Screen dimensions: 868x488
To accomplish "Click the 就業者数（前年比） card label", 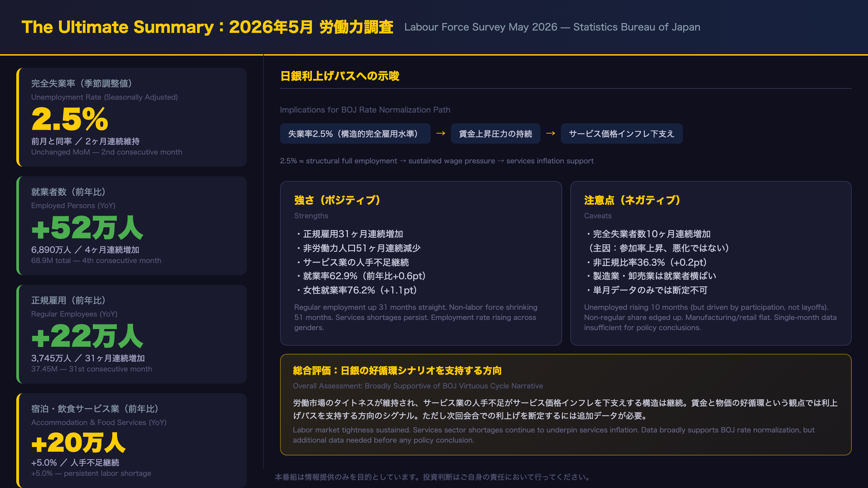I will tap(68, 192).
